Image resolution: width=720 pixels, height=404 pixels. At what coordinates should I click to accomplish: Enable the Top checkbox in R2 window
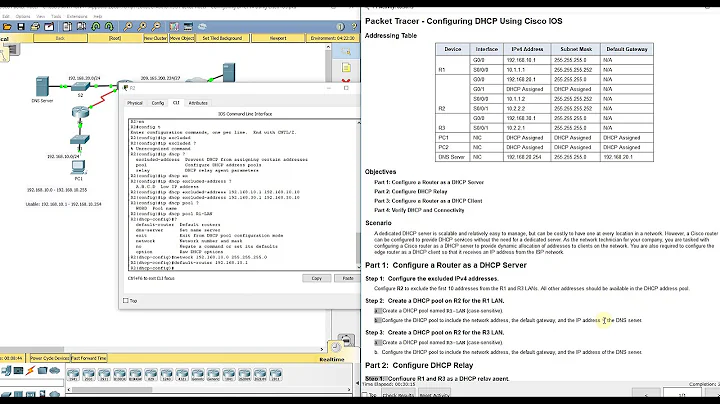coord(125,301)
